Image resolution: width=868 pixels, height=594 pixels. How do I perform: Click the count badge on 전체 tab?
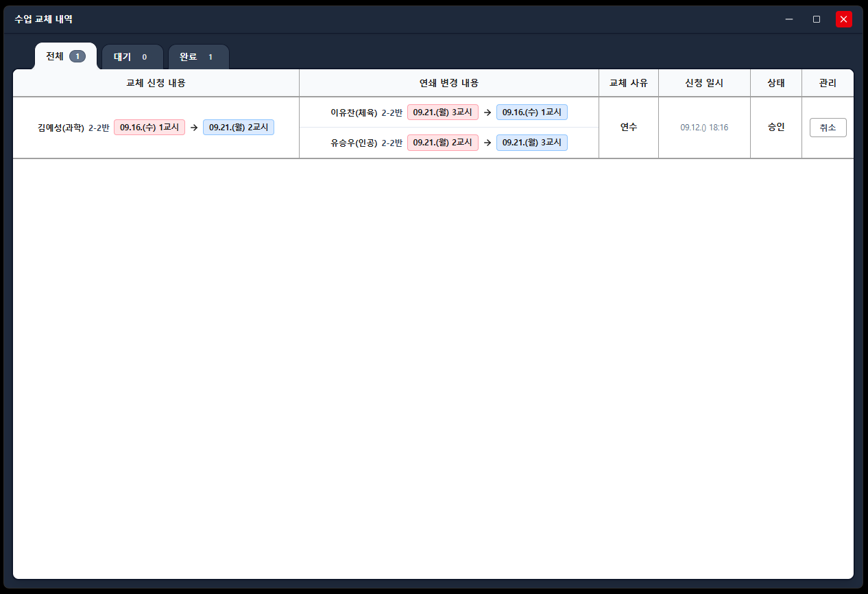[x=77, y=56]
